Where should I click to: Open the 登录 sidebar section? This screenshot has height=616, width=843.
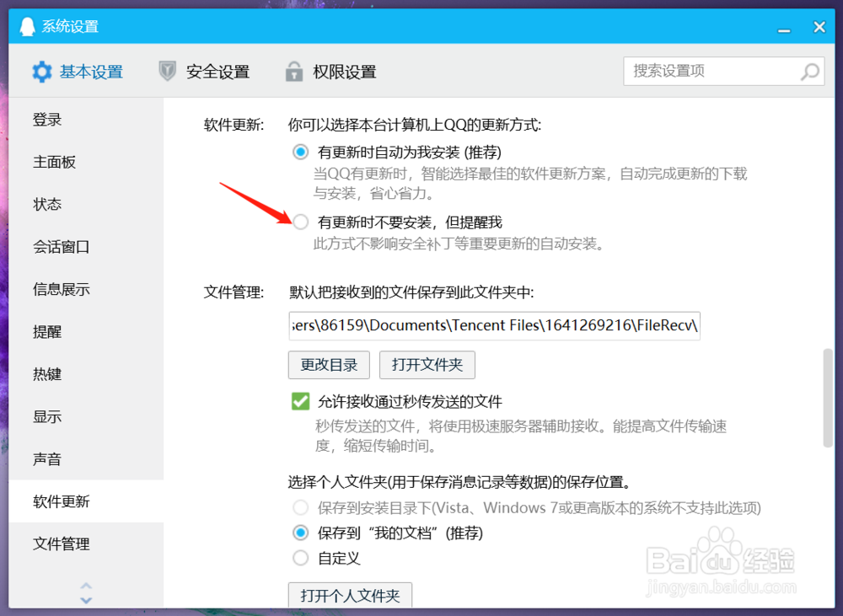click(x=86, y=120)
